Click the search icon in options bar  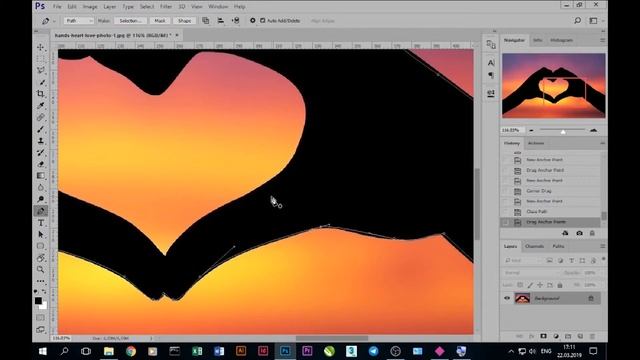[578, 20]
